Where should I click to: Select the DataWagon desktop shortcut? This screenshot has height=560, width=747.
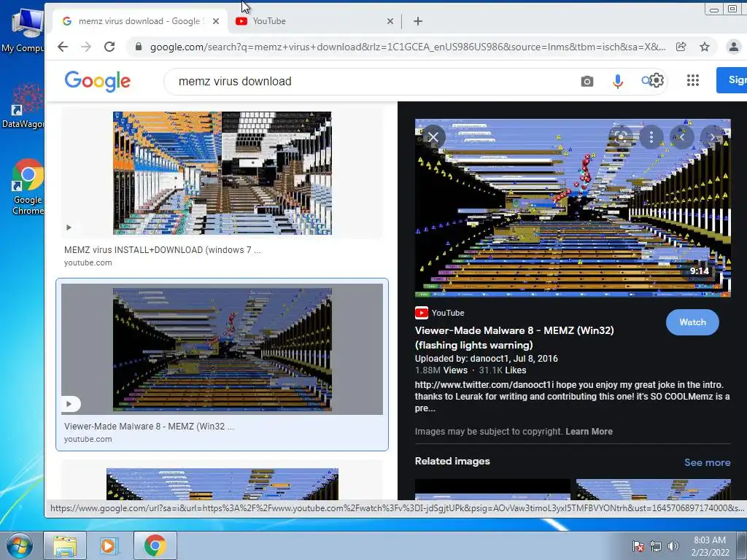coord(23,106)
